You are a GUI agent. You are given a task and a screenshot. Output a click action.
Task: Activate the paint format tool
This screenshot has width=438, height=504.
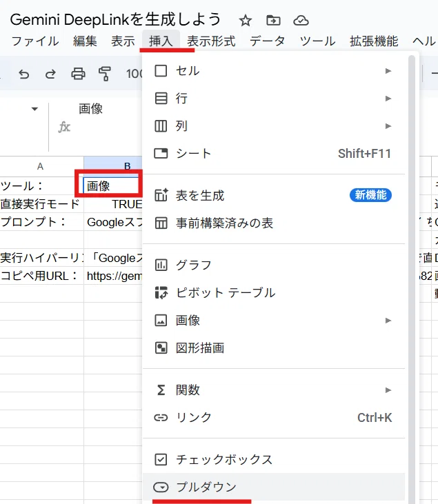pyautogui.click(x=105, y=74)
